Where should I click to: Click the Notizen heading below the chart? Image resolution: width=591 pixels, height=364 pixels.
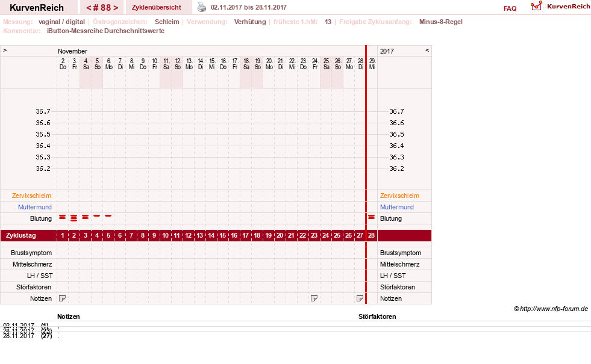(69, 316)
